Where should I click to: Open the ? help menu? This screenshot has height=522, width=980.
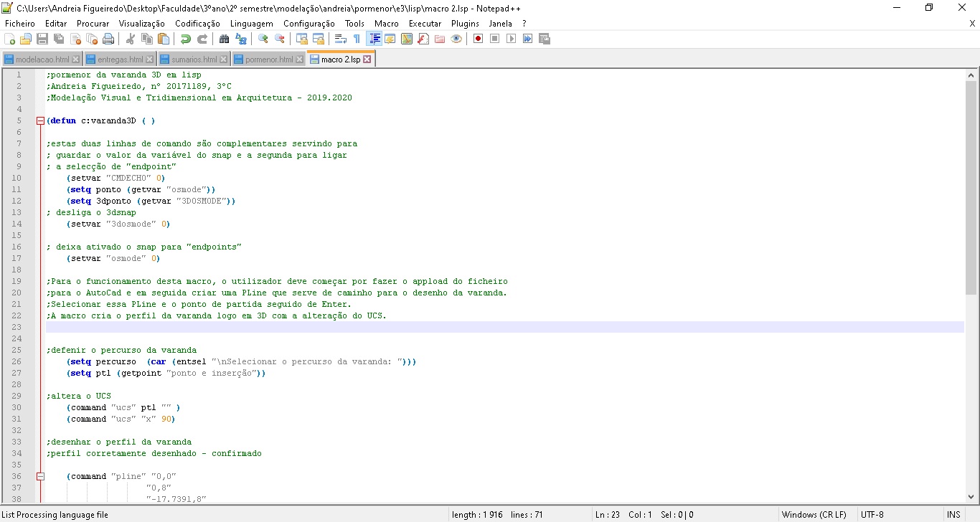click(x=524, y=24)
